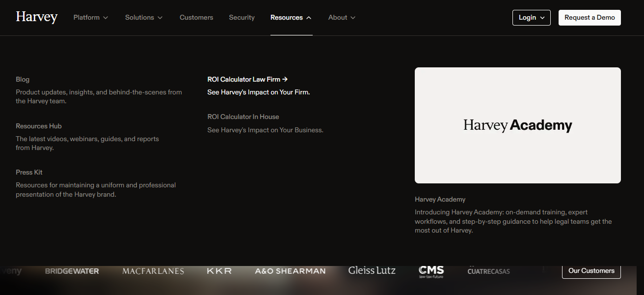644x295 pixels.
Task: Click the Harvey Academy banner image
Action: [x=518, y=125]
